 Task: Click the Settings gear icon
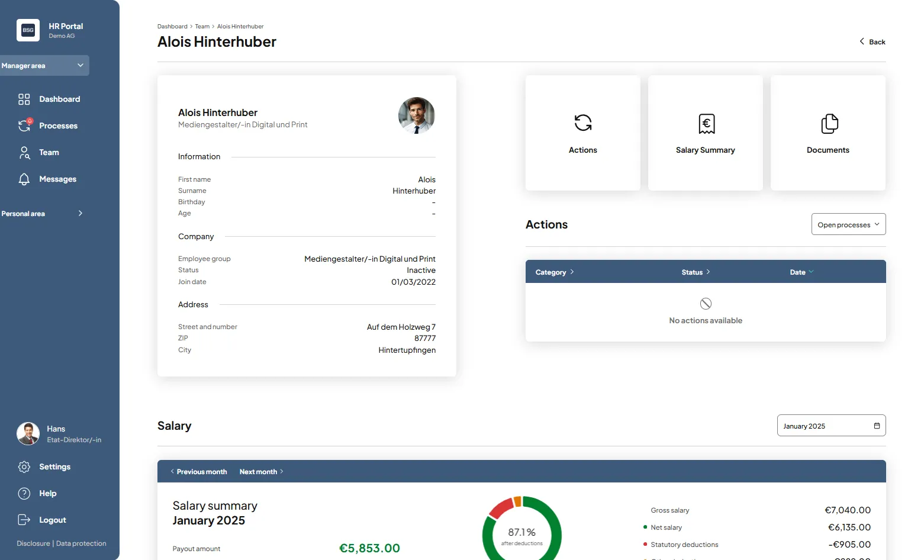point(24,467)
